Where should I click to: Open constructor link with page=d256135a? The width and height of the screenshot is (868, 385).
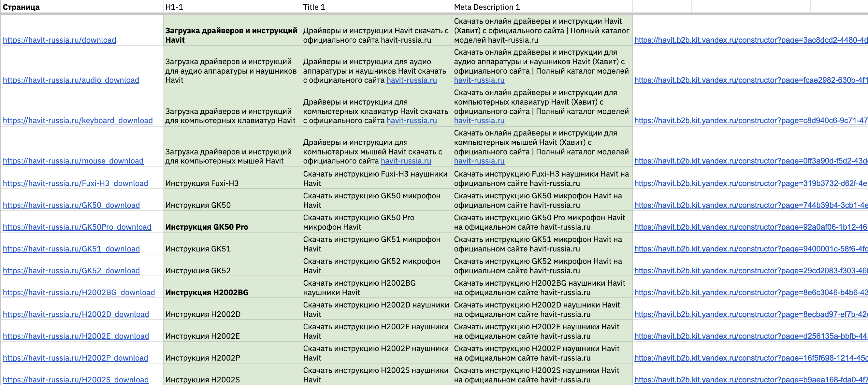tap(751, 336)
